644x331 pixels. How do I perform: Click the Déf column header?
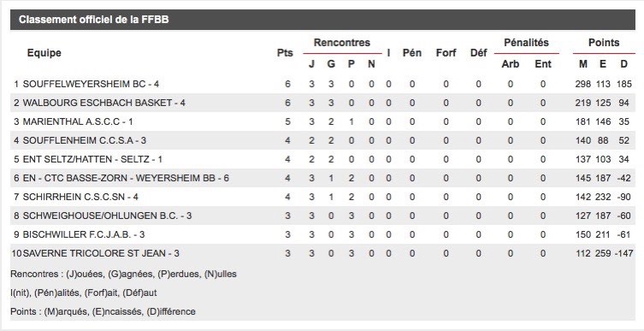click(x=478, y=53)
